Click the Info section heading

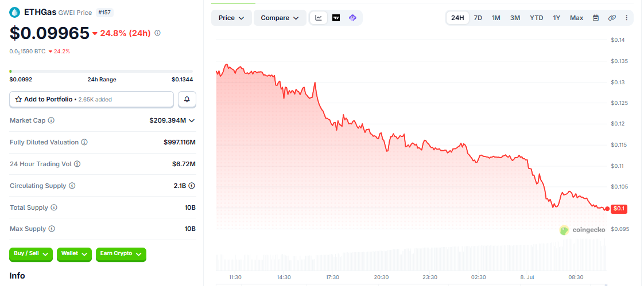pyautogui.click(x=17, y=276)
